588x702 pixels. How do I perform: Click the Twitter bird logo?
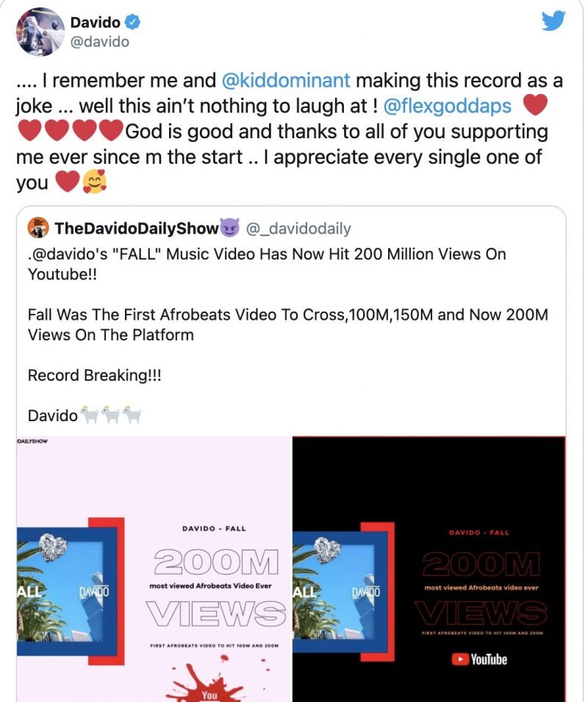pyautogui.click(x=553, y=21)
